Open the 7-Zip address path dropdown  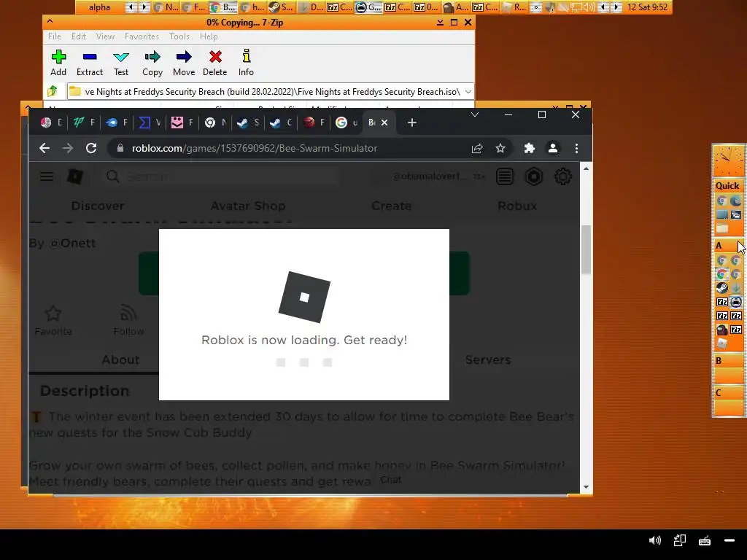pyautogui.click(x=468, y=91)
